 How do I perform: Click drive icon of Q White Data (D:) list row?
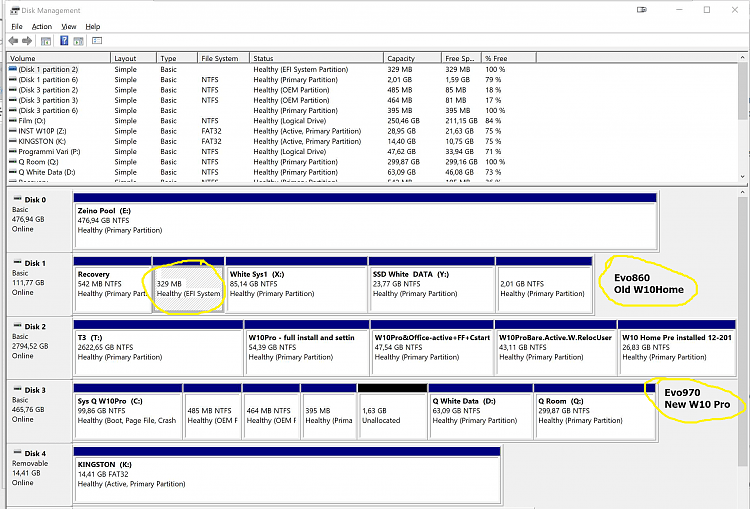tap(13, 172)
